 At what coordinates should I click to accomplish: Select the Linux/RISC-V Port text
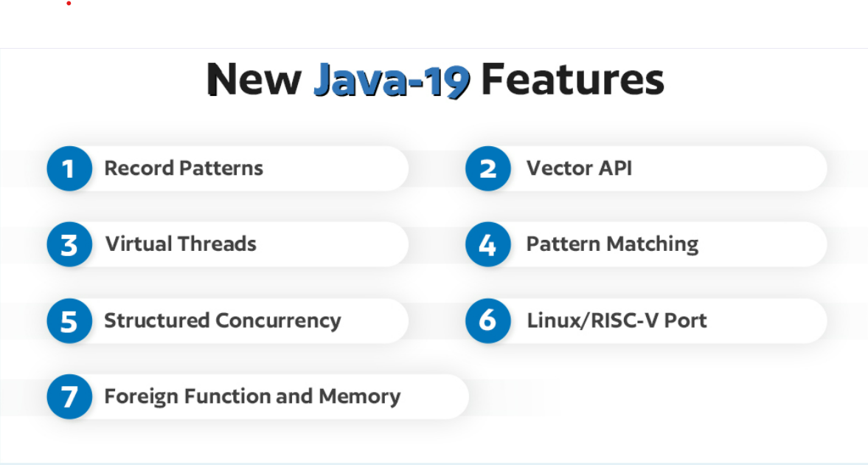click(617, 321)
